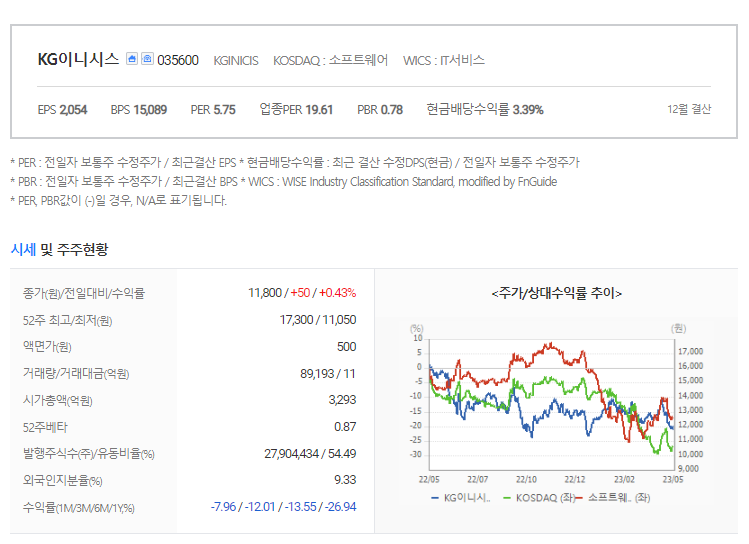Viewport: 749px width, 544px height.
Task: Click the KOSDAQ : 소프트웨어 classification
Action: pyautogui.click(x=331, y=60)
